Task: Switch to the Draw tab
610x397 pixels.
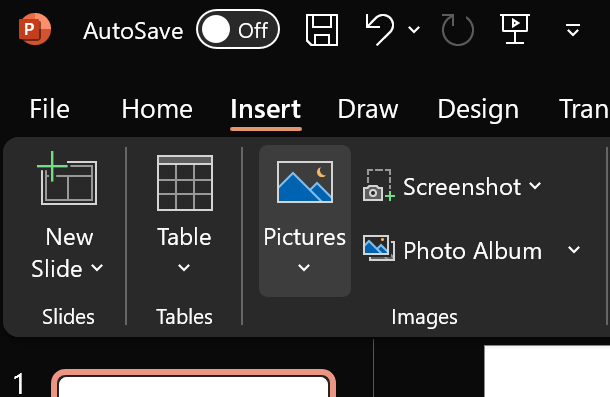Action: (368, 109)
